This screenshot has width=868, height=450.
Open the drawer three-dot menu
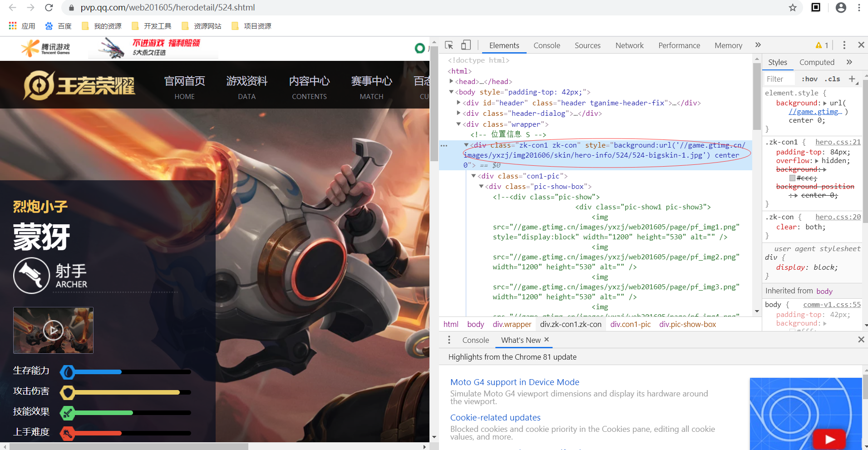click(x=449, y=340)
